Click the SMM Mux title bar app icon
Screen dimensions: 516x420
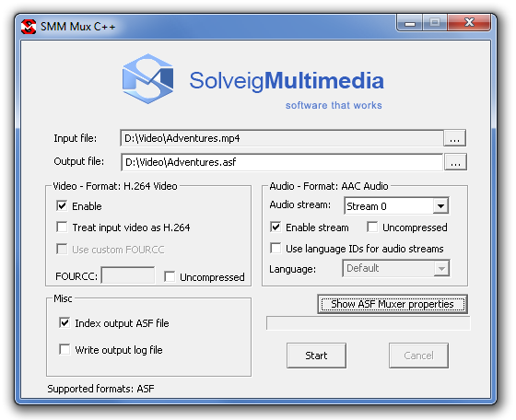click(29, 27)
